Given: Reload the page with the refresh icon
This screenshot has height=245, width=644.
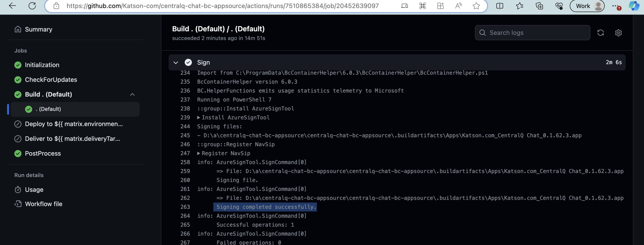Looking at the screenshot, I should (32, 6).
